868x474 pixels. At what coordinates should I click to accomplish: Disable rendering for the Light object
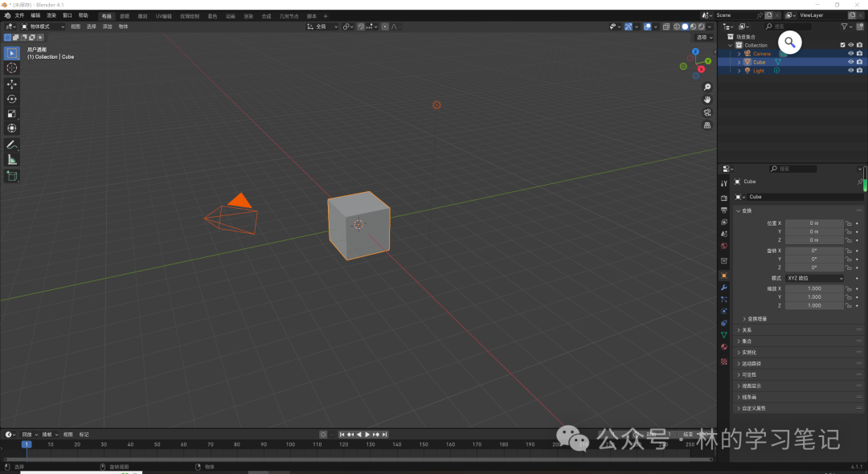(859, 71)
